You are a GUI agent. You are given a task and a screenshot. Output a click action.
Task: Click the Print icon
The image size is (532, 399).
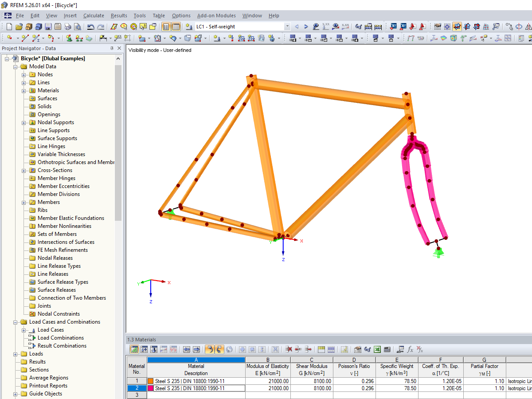coord(67,27)
